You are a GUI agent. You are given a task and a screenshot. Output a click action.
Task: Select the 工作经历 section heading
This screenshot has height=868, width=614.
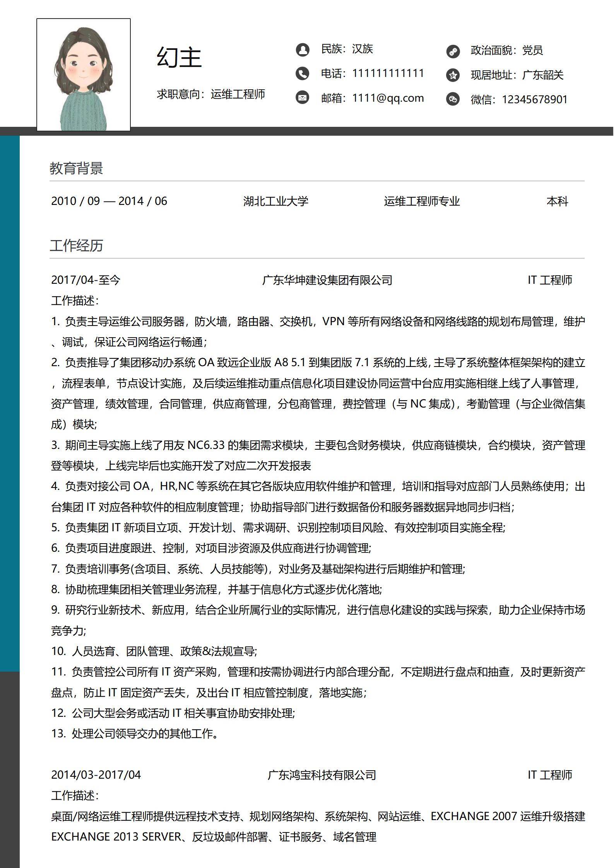(x=76, y=246)
